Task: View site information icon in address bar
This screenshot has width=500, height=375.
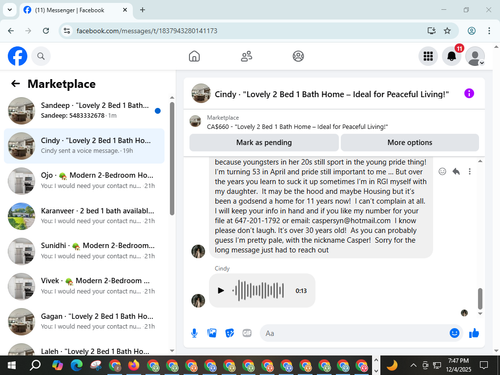Action: coord(67,31)
